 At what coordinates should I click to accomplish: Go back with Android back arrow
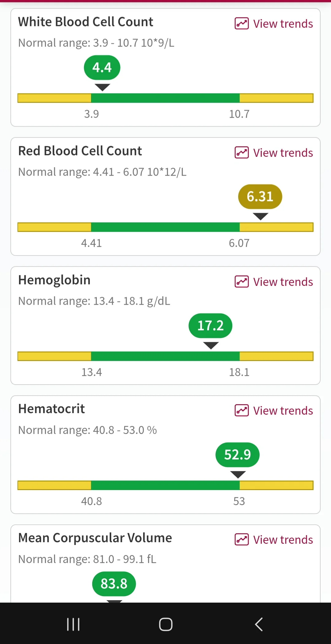(259, 624)
